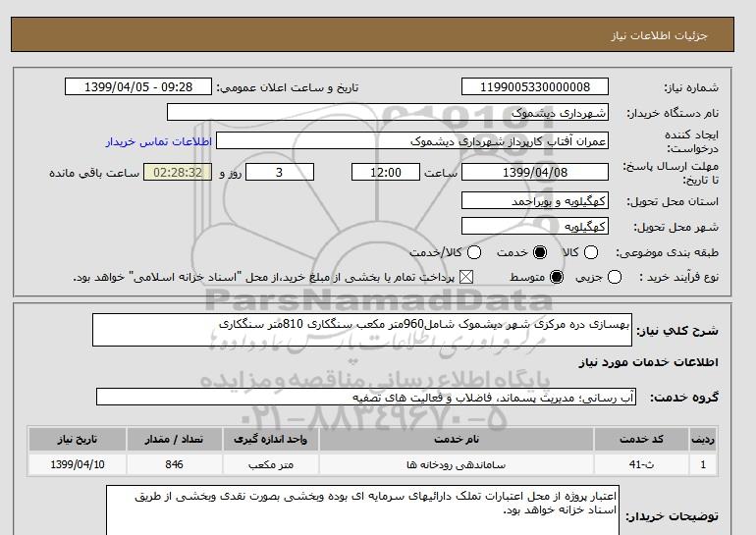
Task: Click the quantity cell 846
Action: pyautogui.click(x=174, y=464)
